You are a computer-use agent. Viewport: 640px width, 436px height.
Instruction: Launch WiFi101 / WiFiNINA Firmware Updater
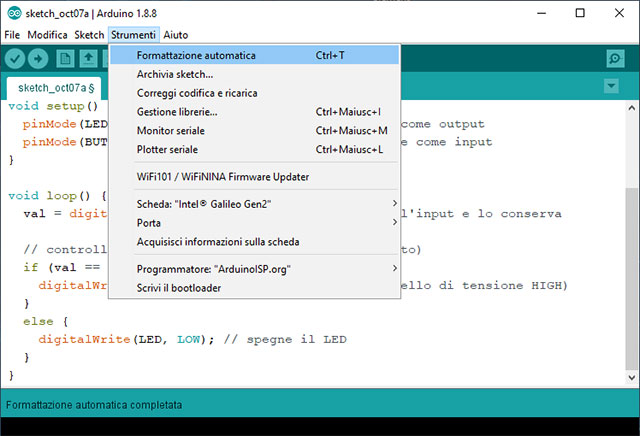click(x=254, y=177)
